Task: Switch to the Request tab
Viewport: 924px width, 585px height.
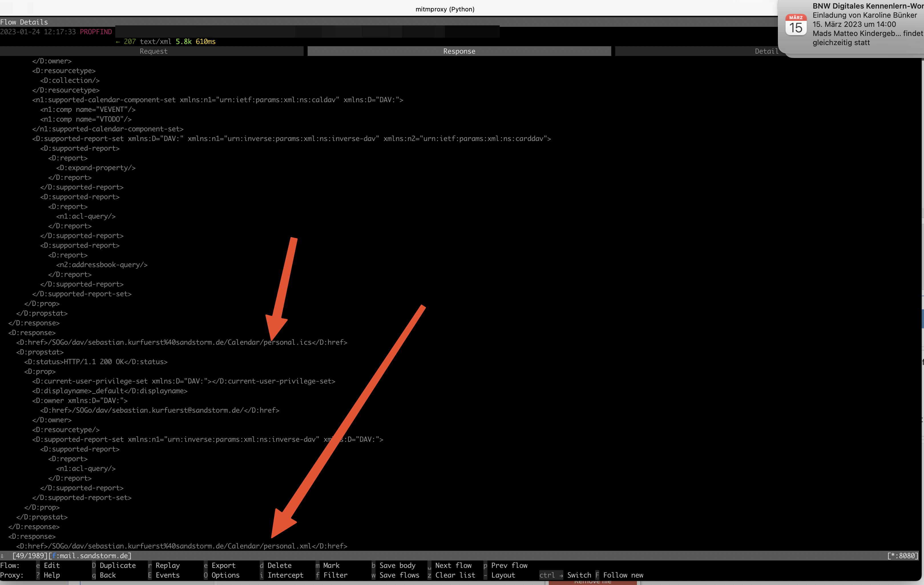Action: click(153, 51)
